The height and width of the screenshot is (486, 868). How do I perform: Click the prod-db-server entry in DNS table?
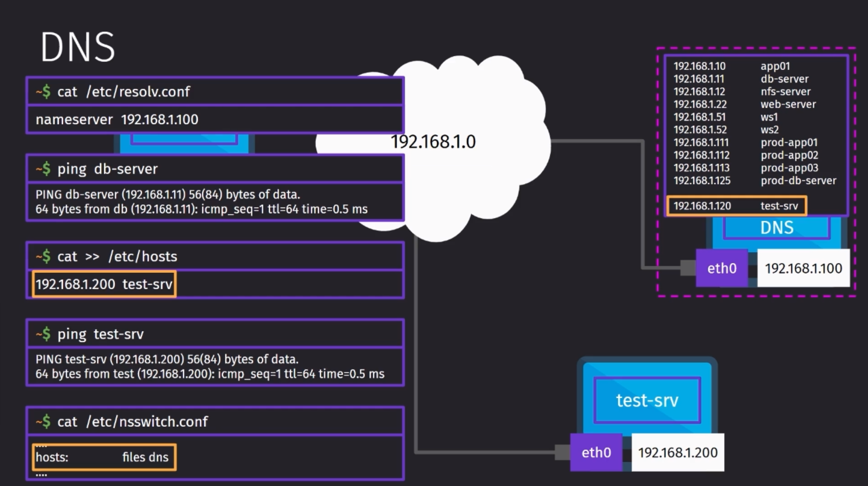(x=799, y=180)
